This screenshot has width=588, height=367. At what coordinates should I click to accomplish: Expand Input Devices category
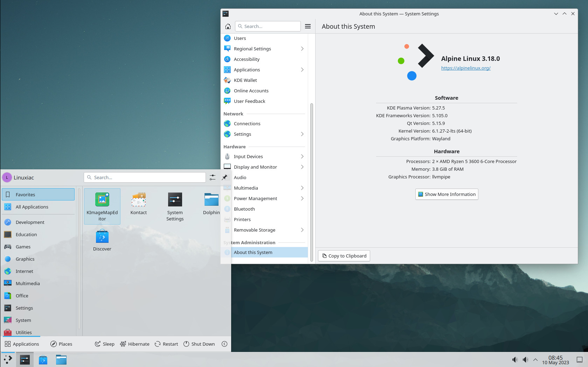(x=264, y=156)
